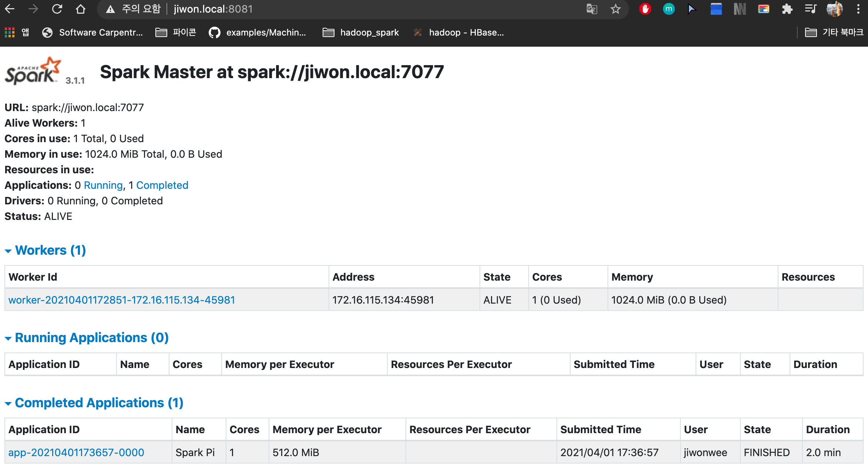
Task: Go to browser home page icon
Action: click(x=80, y=9)
